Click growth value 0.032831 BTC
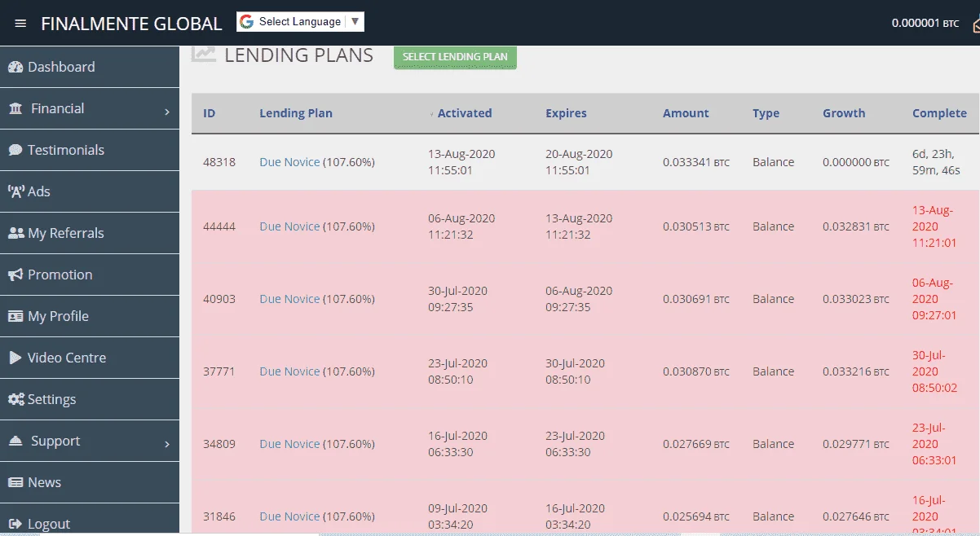980x536 pixels. tap(856, 226)
